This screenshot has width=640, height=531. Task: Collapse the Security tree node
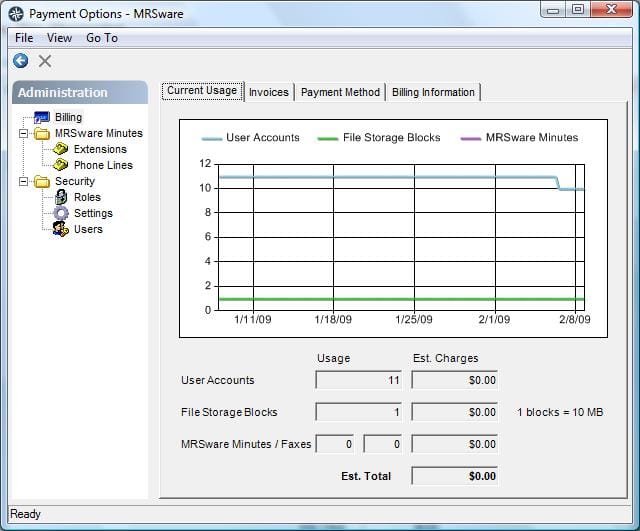tap(24, 181)
